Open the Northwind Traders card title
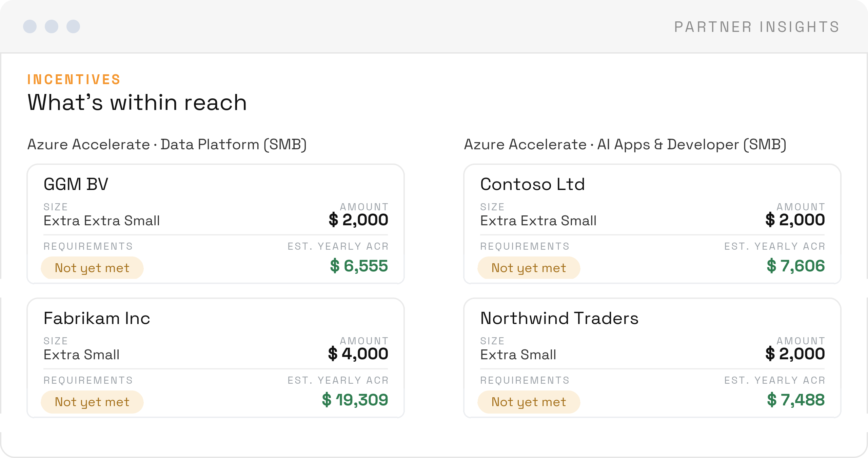Screen dimensions: 868x458 (x=559, y=318)
